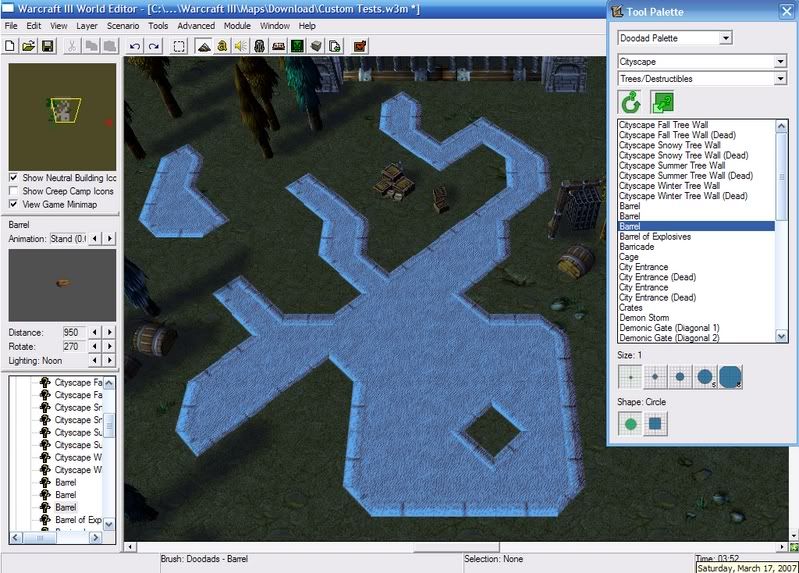Screen dimensions: 799x573
Task: Select Demon Storm in the doodad list
Action: coord(644,318)
